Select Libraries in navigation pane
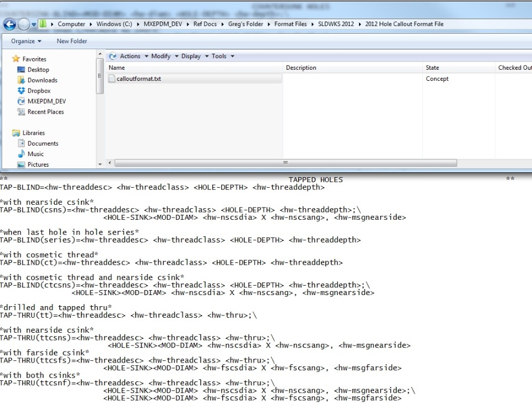Image resolution: width=532 pixels, height=408 pixels. click(34, 133)
